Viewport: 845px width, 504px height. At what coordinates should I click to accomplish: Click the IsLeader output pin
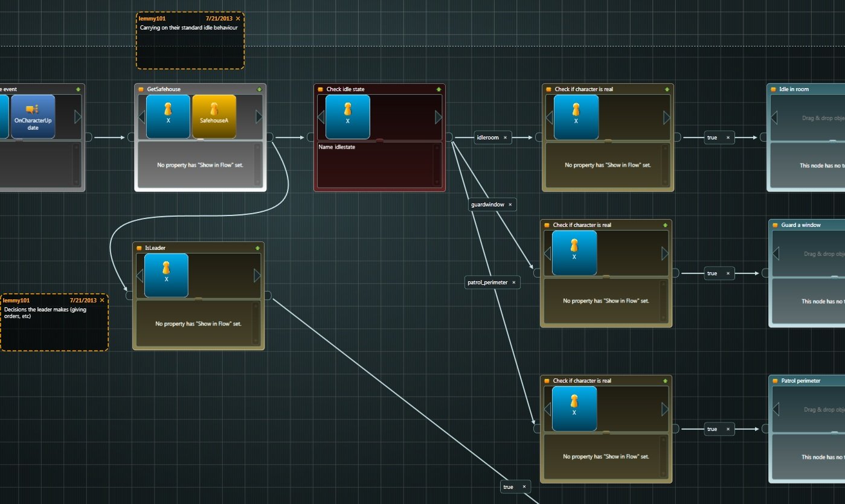[268, 295]
